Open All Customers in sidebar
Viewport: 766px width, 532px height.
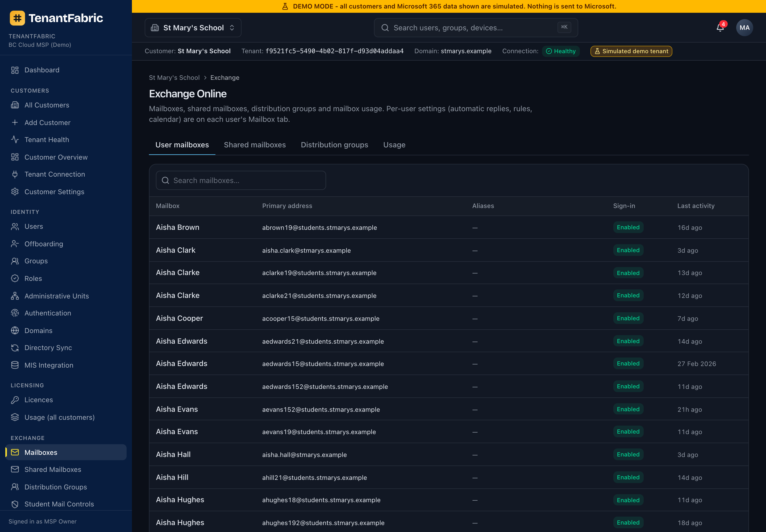(66, 105)
